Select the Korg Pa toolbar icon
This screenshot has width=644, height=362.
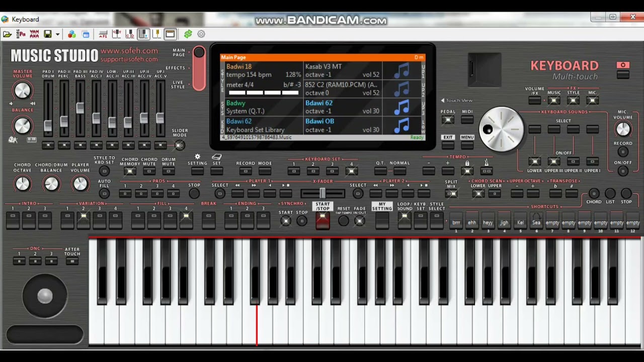(21, 34)
